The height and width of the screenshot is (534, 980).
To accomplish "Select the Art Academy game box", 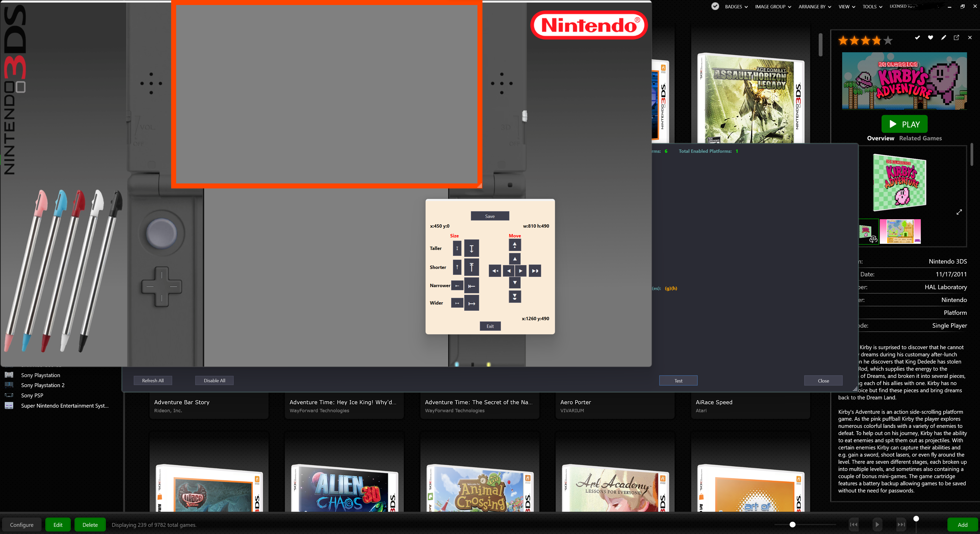I will [615, 488].
